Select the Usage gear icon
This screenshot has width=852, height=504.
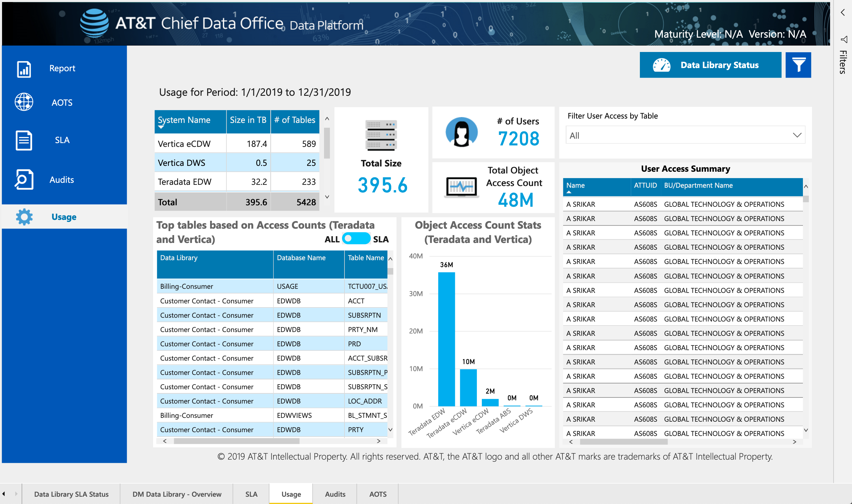[24, 217]
